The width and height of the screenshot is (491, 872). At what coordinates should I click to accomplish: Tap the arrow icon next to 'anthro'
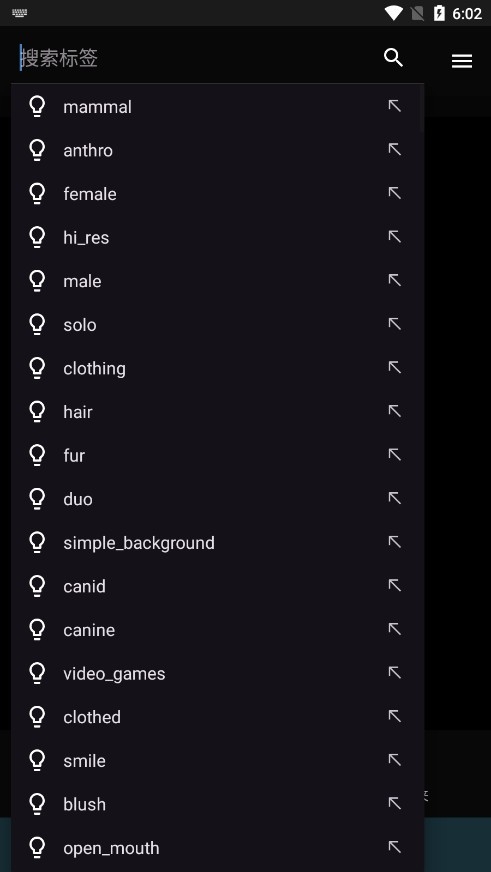(394, 149)
